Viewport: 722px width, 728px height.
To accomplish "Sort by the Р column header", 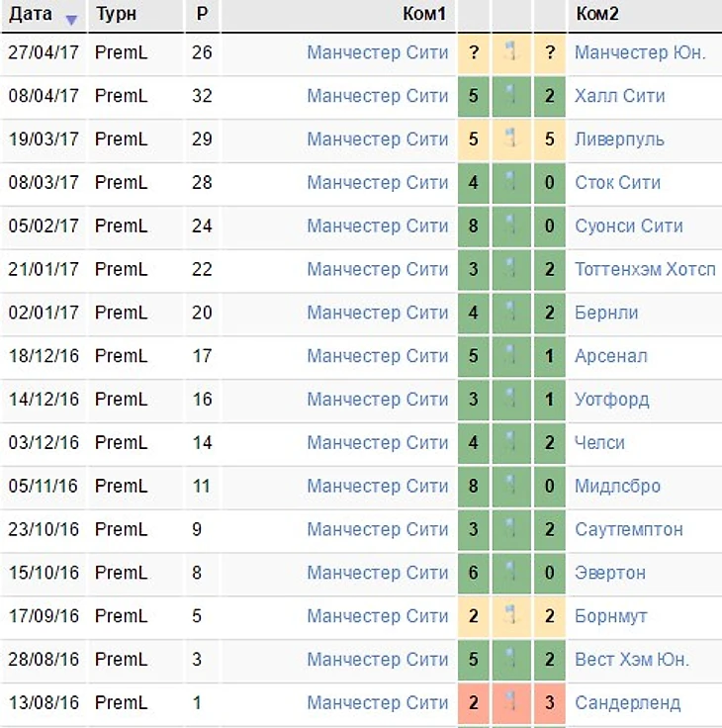I will [x=202, y=16].
